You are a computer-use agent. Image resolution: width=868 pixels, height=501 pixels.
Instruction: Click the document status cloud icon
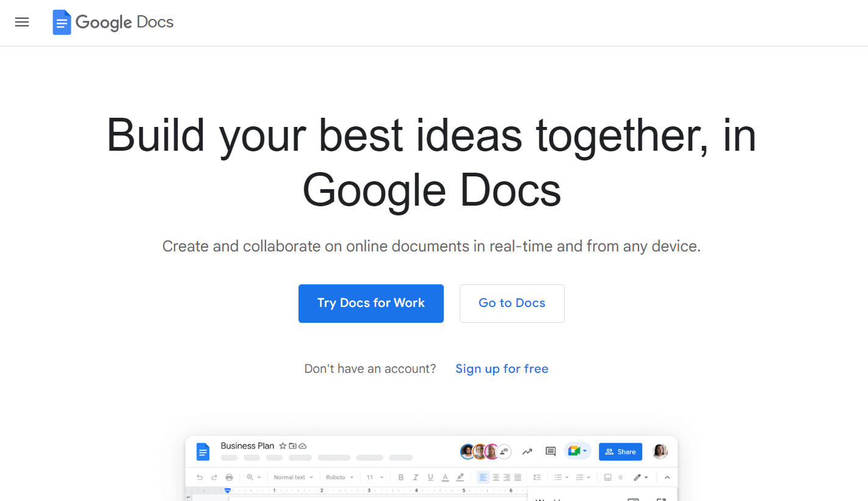[303, 446]
